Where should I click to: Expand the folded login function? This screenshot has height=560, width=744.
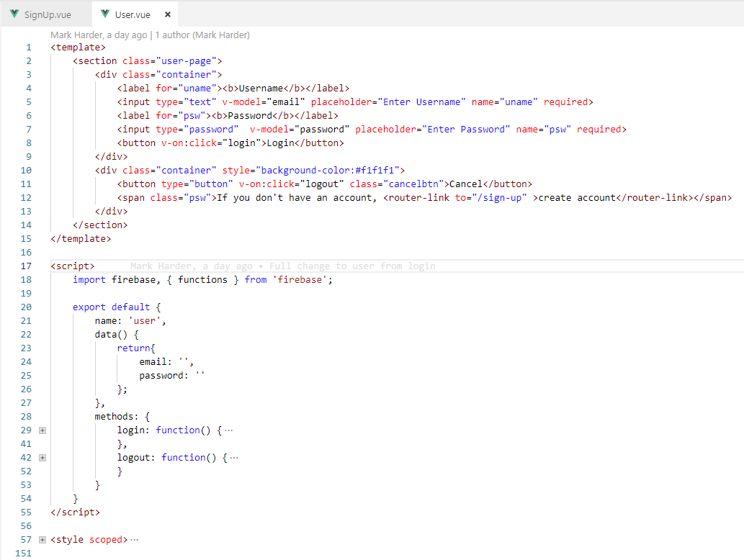42,430
